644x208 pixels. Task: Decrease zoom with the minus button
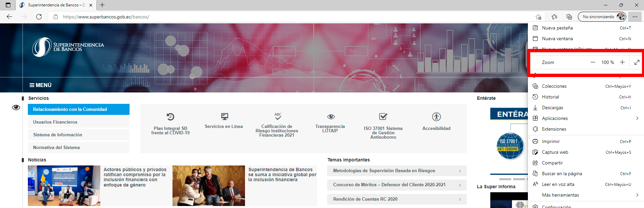pyautogui.click(x=593, y=62)
